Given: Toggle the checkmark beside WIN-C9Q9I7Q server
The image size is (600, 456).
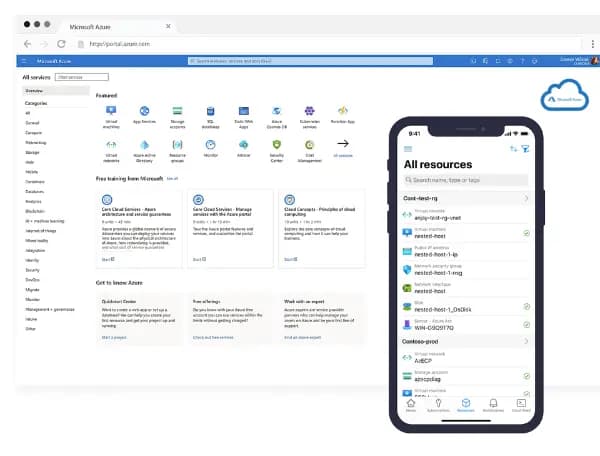Looking at the screenshot, I should [526, 323].
